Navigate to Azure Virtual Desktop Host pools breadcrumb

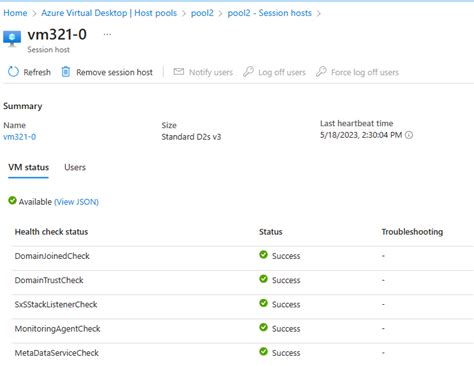(109, 13)
